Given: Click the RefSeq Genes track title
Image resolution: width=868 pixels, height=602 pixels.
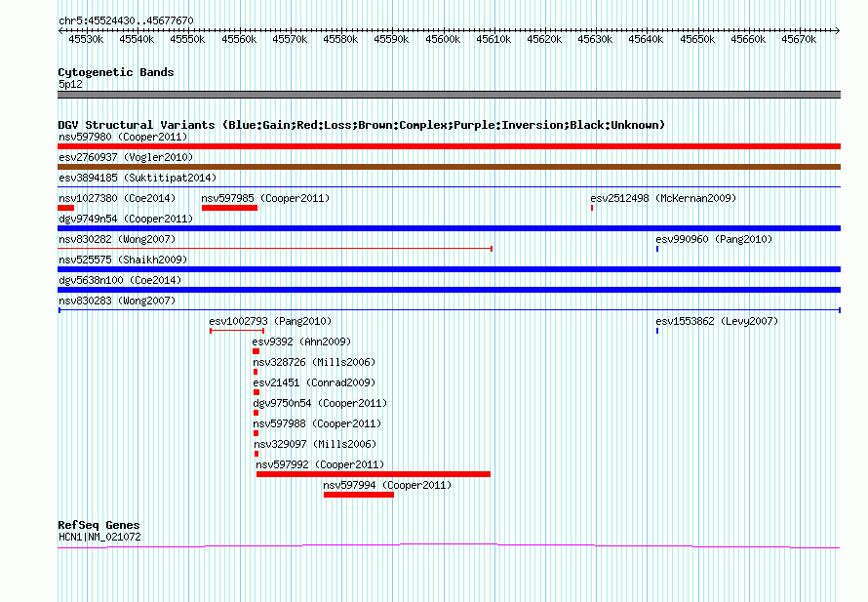Looking at the screenshot, I should pos(99,525).
